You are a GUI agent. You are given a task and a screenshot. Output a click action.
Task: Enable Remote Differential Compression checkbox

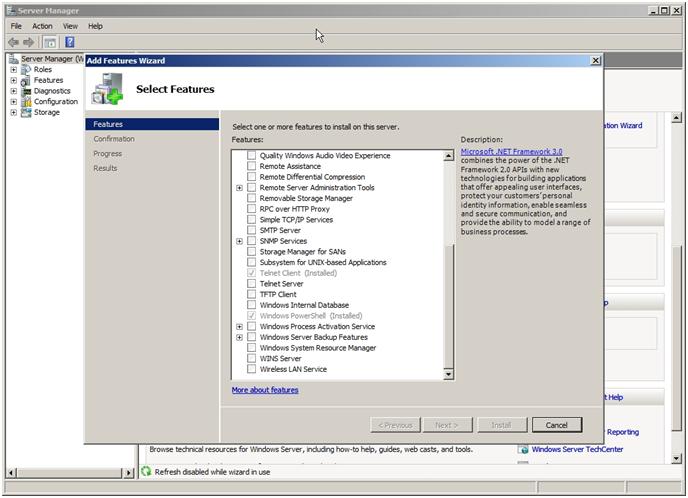(251, 177)
